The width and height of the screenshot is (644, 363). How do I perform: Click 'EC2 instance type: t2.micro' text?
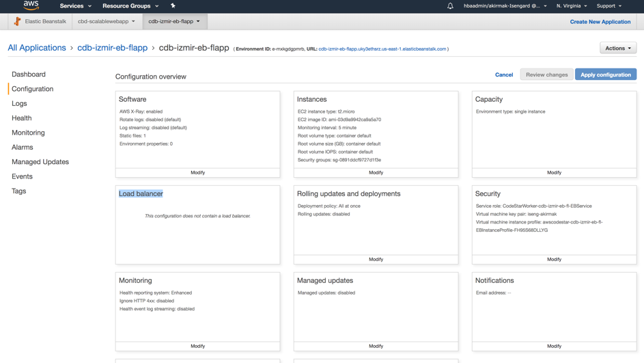(326, 111)
